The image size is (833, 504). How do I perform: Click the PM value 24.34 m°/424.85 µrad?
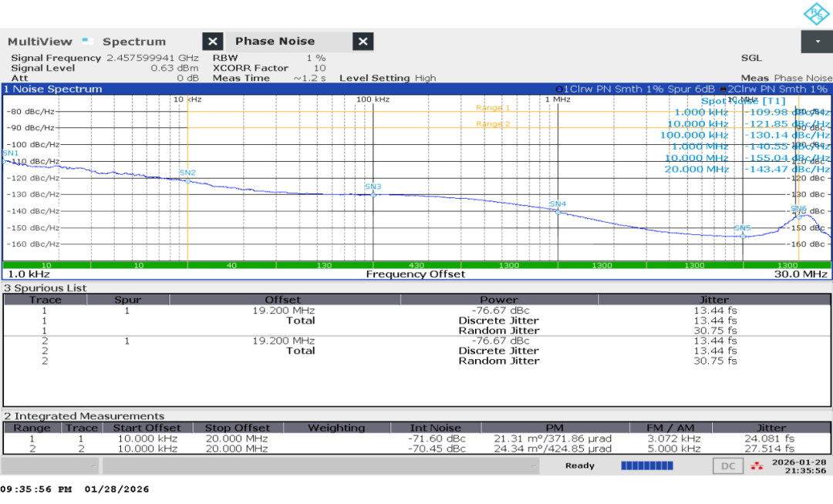click(x=552, y=449)
